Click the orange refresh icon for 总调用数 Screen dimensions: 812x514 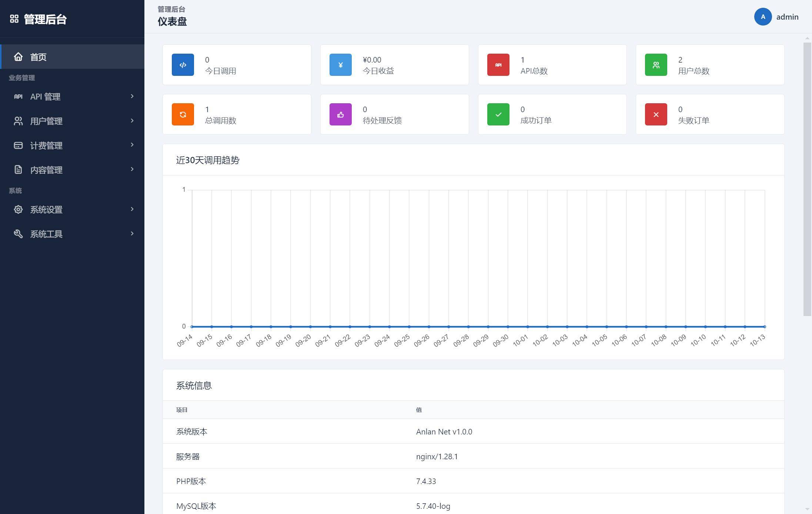183,114
